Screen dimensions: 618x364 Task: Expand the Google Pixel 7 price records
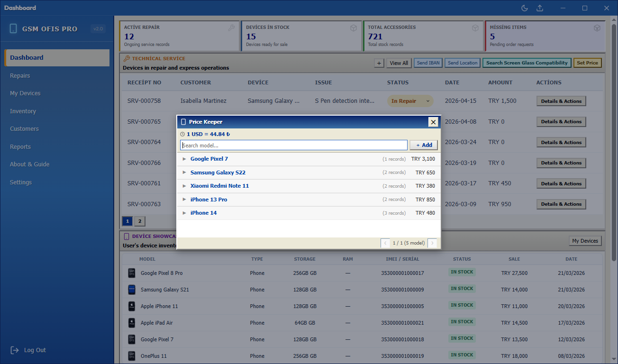pyautogui.click(x=184, y=159)
